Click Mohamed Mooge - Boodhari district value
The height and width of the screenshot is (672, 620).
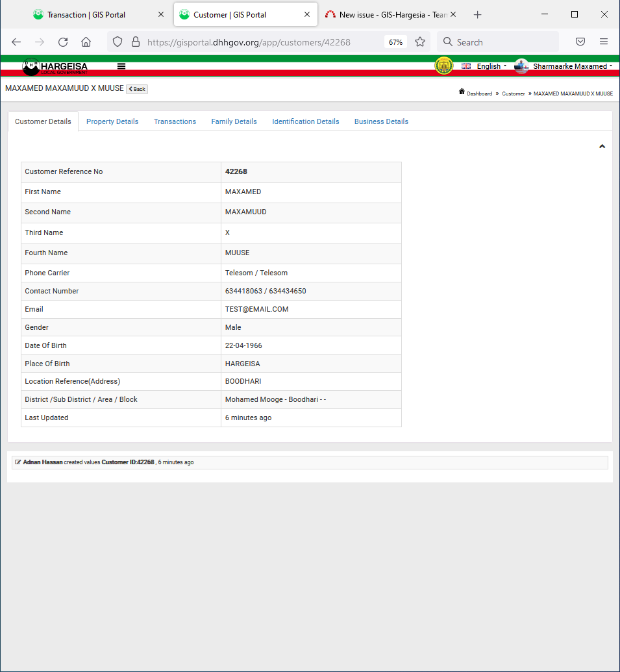coord(275,399)
